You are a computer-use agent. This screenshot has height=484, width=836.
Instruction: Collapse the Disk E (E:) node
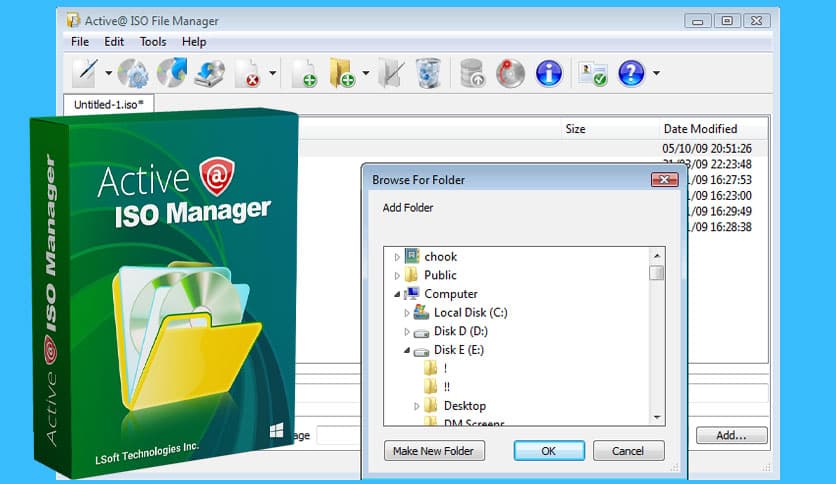pyautogui.click(x=407, y=350)
